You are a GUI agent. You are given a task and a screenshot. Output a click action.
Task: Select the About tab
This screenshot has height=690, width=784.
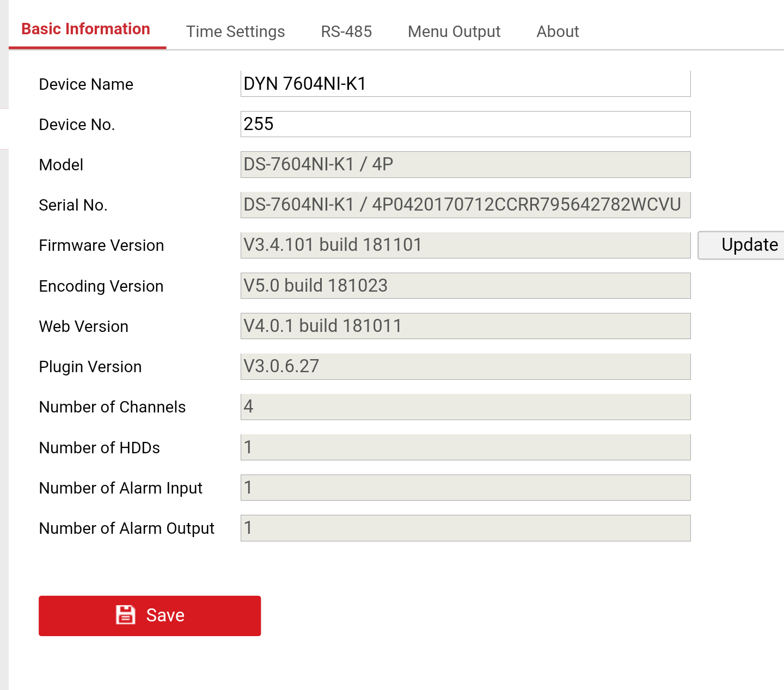558,32
